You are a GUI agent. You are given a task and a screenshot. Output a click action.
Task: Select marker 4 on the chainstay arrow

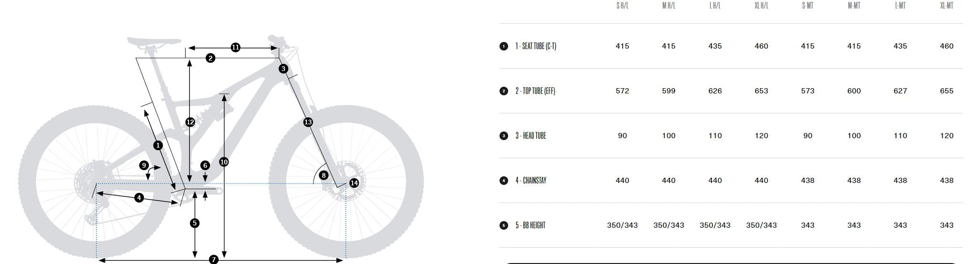(139, 198)
